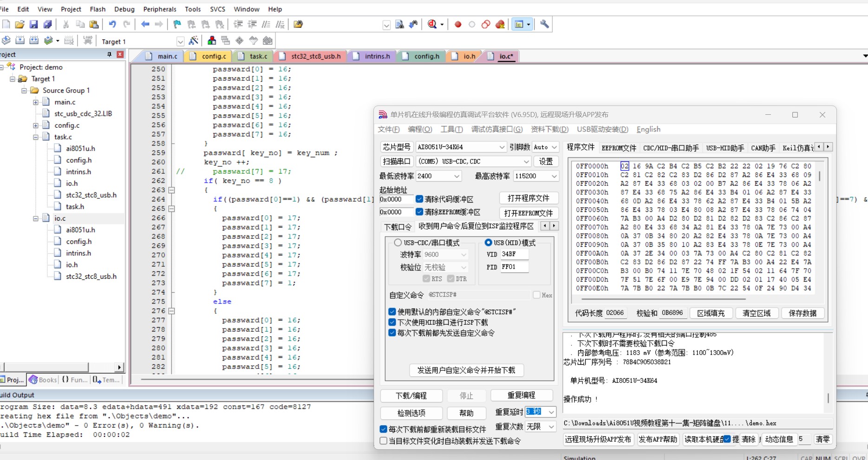Click 发送用户自定义命令并开始下载 button
The image size is (868, 460).
point(466,370)
